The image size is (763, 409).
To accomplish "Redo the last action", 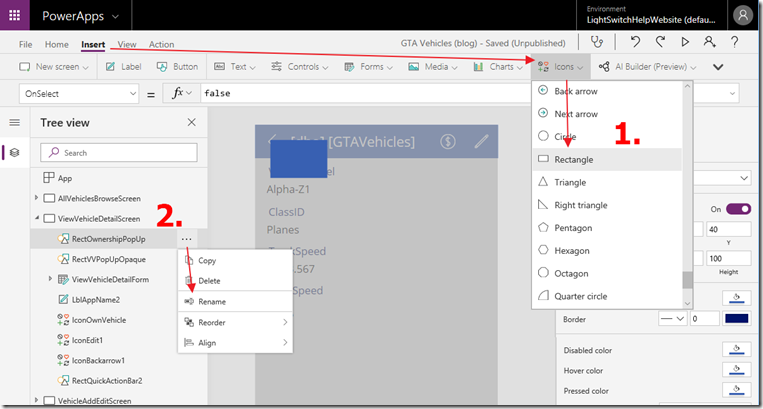I will click(660, 42).
